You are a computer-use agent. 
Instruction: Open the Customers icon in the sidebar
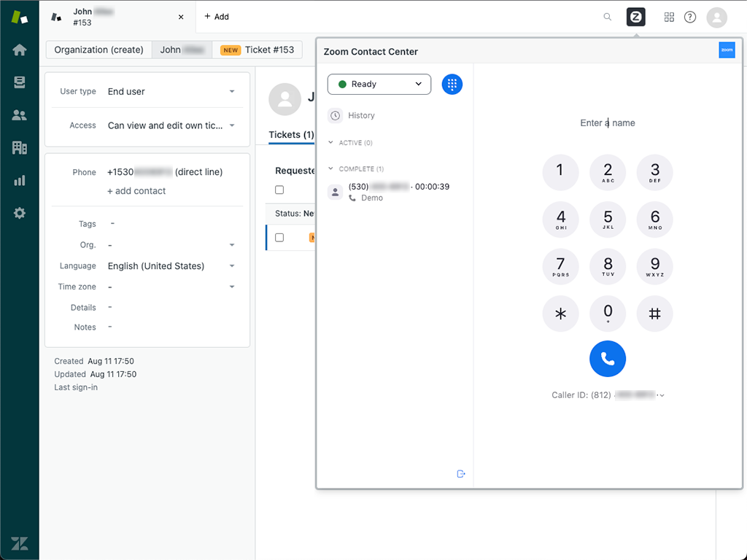[x=20, y=115]
